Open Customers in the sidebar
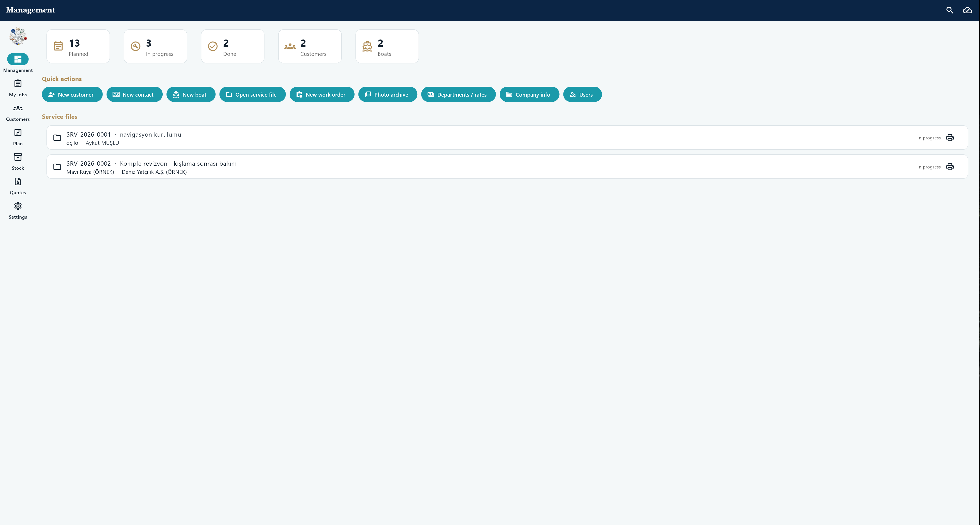The image size is (980, 525). 18,113
